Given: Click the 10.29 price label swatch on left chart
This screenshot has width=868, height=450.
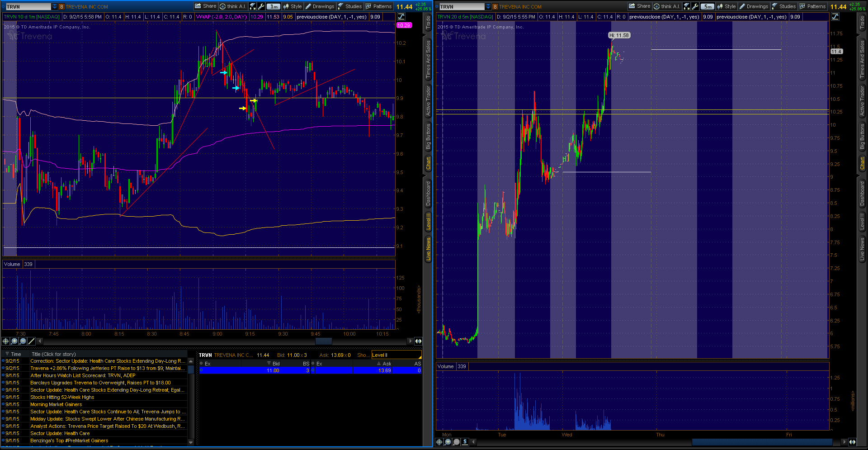Looking at the screenshot, I should pos(404,25).
